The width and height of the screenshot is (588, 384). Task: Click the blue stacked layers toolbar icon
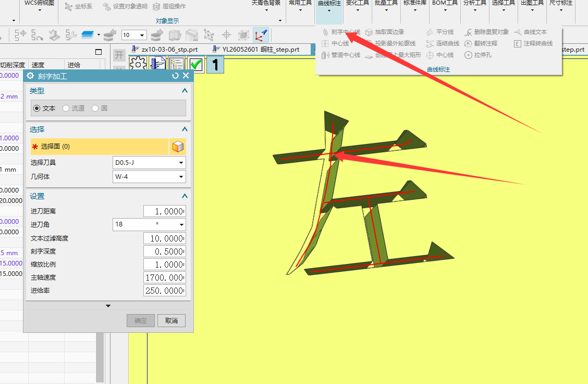[x=88, y=35]
